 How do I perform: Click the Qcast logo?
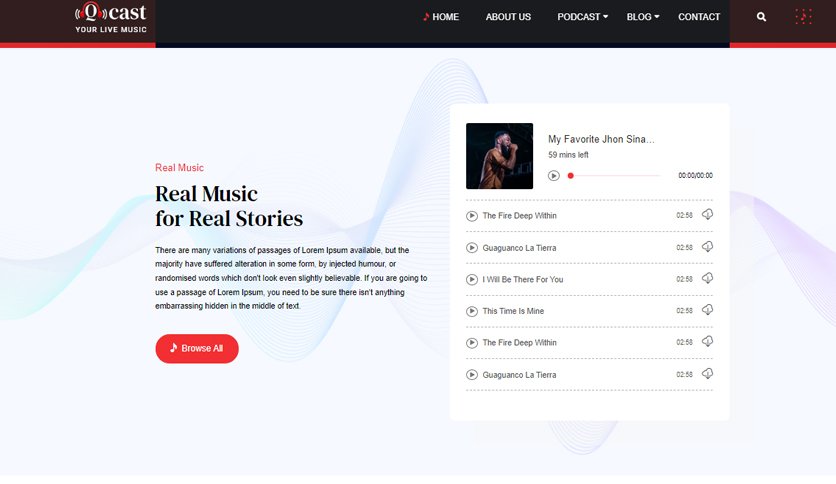[110, 18]
